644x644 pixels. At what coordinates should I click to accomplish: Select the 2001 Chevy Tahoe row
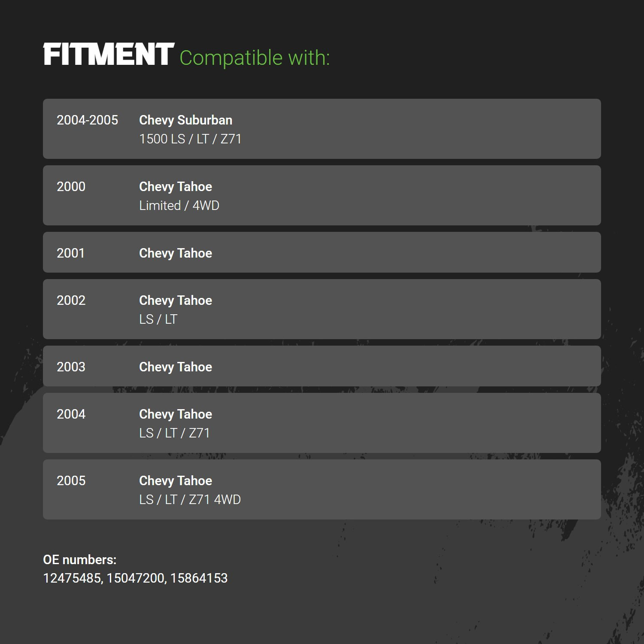[x=322, y=252]
